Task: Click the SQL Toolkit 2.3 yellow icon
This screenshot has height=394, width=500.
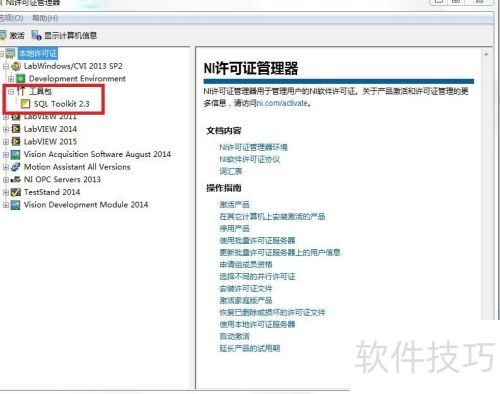Action: 26,104
